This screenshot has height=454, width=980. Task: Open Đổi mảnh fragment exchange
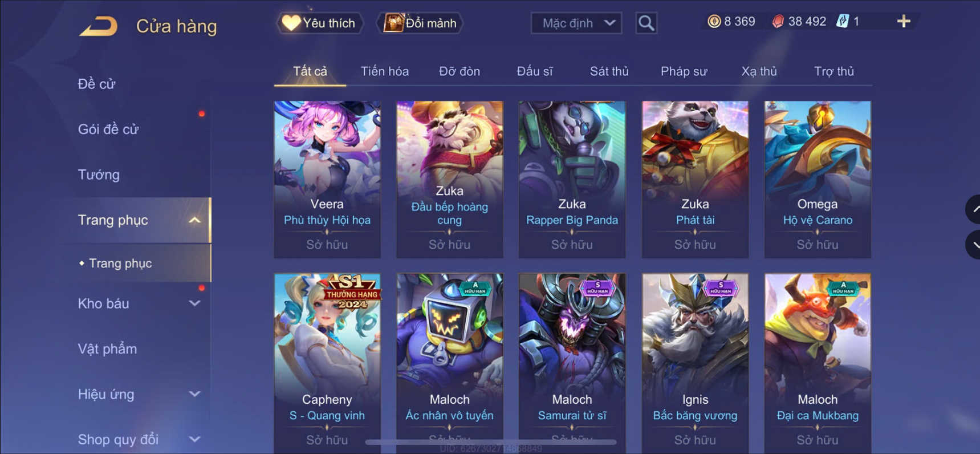420,23
